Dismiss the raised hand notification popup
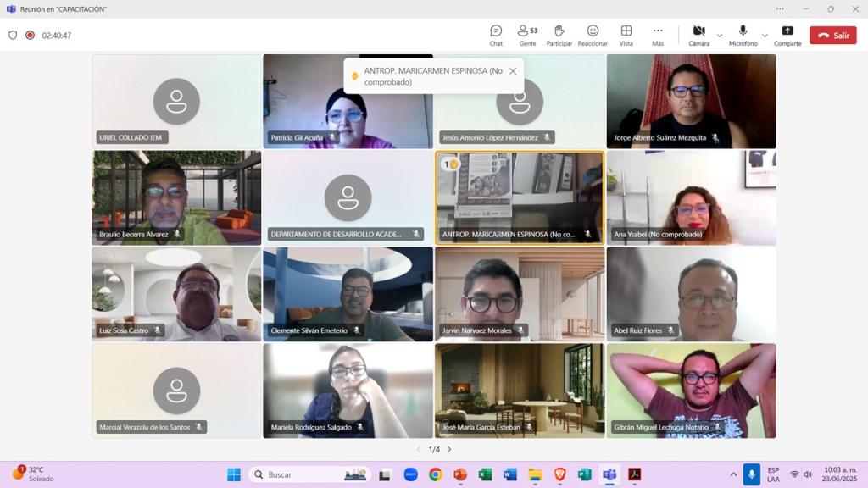This screenshot has height=488, width=868. (513, 71)
